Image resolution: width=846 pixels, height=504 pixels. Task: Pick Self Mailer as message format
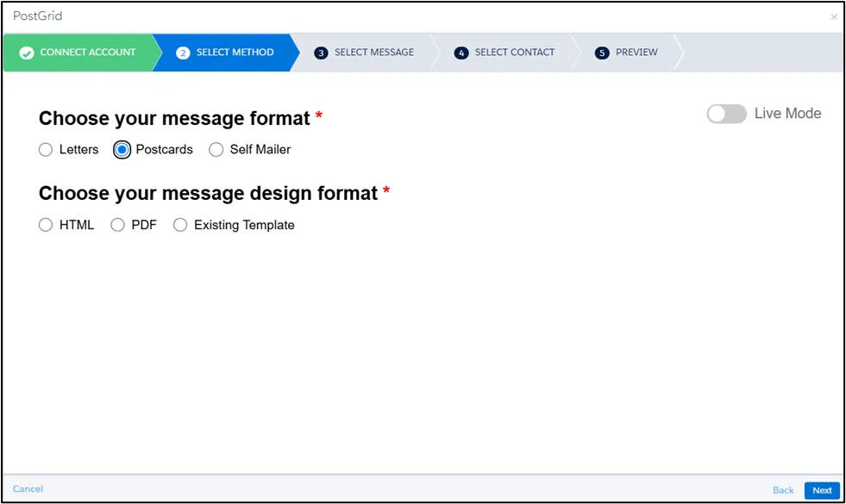pos(216,150)
